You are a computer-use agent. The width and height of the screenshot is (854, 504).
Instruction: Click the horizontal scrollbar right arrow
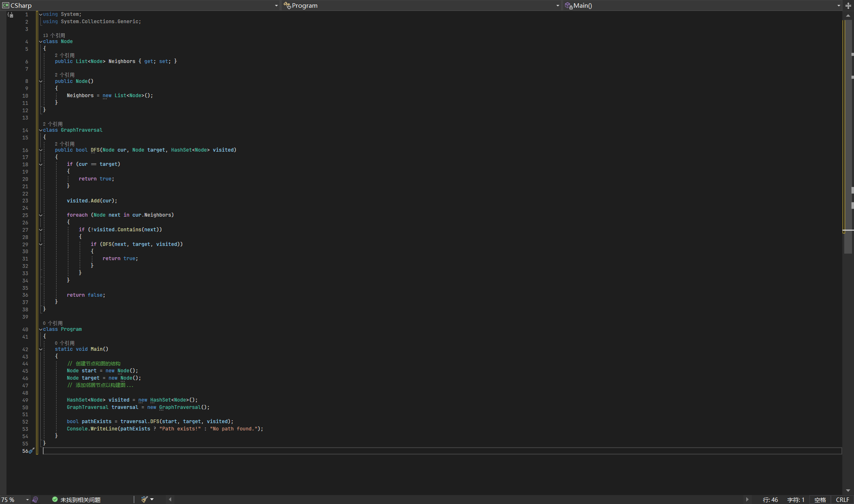(747, 500)
